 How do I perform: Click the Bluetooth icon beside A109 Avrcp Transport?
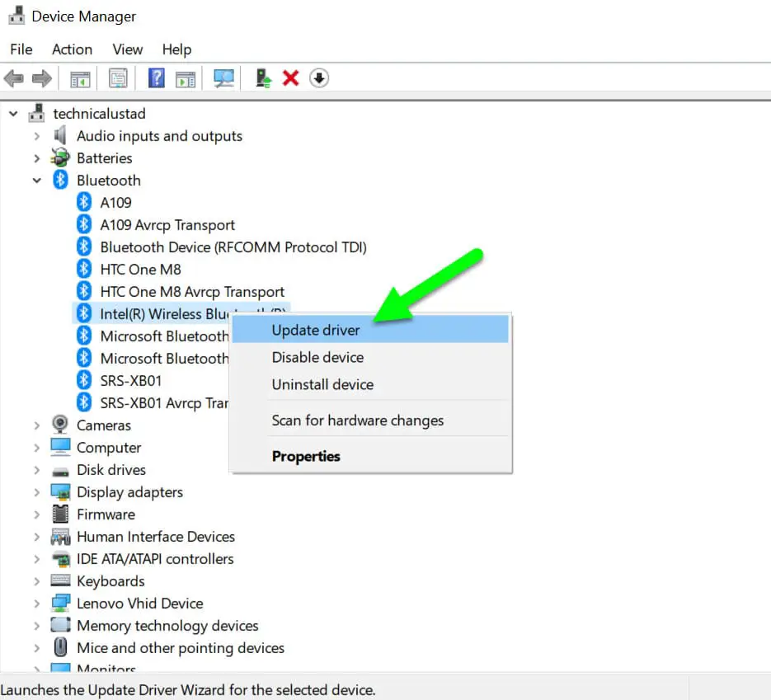[x=84, y=224]
